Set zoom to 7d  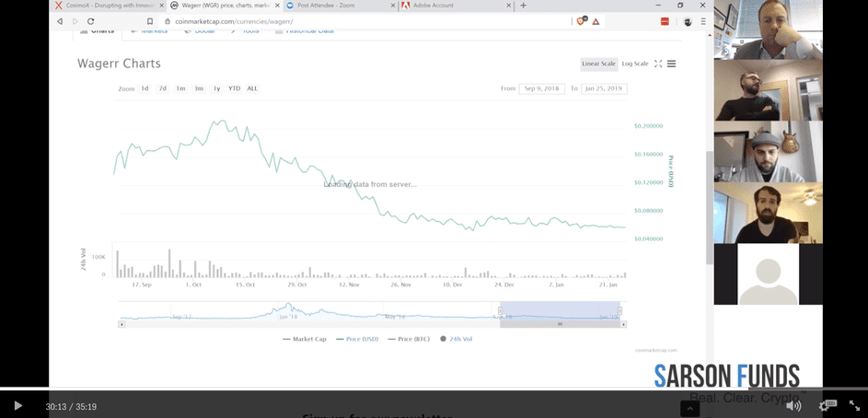pos(163,88)
